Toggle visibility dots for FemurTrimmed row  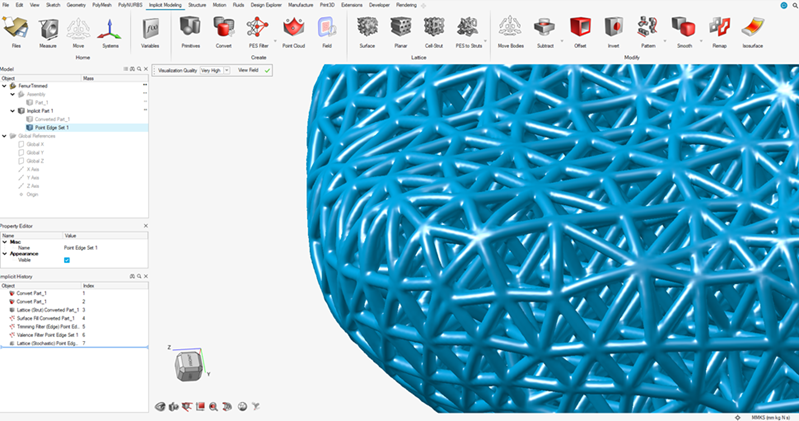tap(145, 86)
